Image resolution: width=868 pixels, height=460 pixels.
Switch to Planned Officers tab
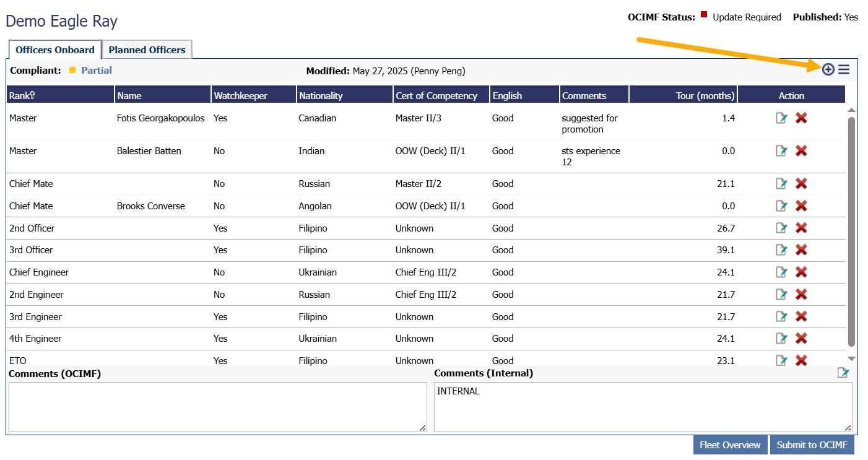click(147, 50)
